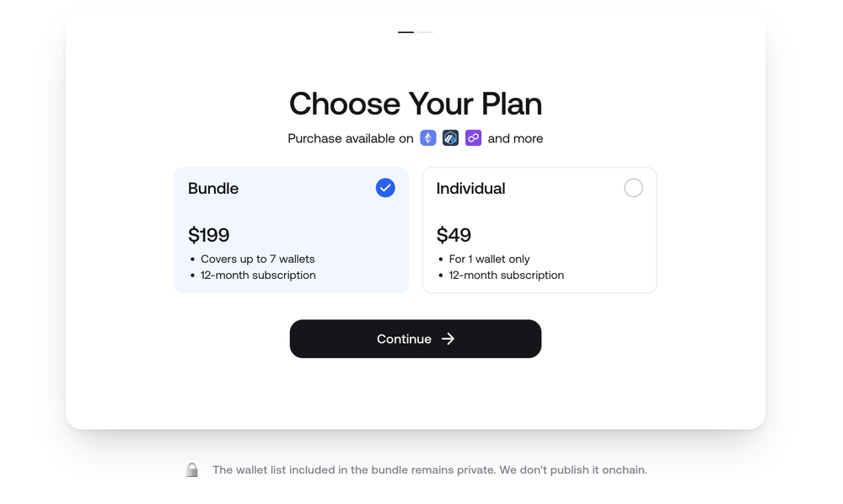Click the "For 1 wallet only" bullet
Screen dimensions: 843x504
[x=489, y=259]
